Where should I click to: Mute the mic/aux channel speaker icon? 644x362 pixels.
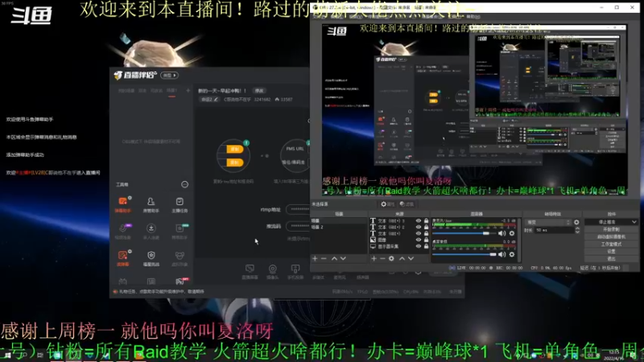(502, 233)
